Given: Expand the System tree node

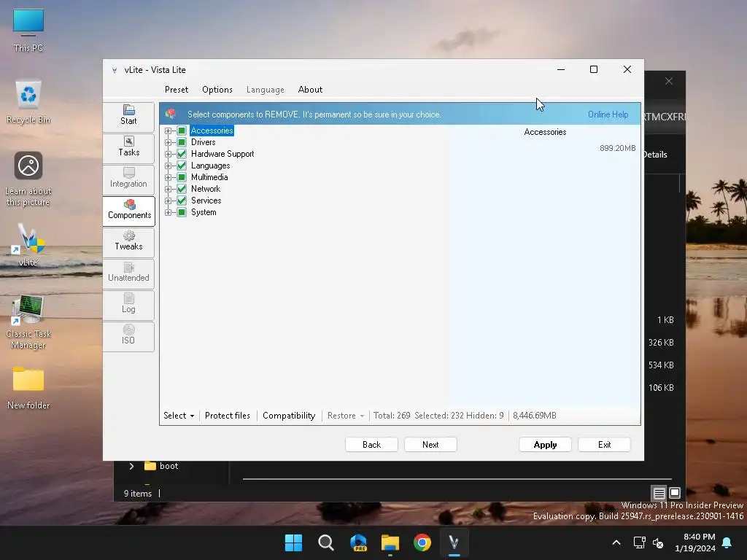Looking at the screenshot, I should point(168,212).
